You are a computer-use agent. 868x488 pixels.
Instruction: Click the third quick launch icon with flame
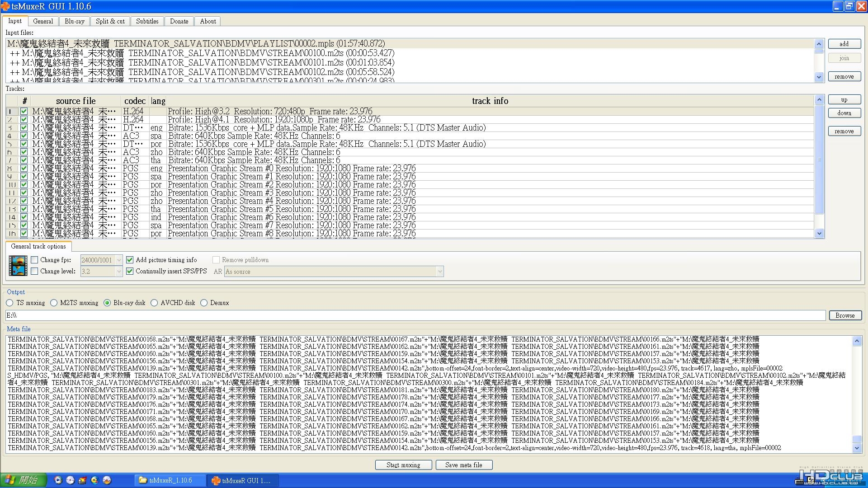82,480
